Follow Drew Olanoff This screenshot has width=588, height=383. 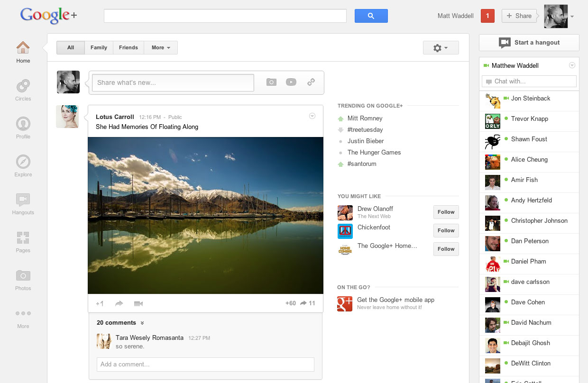coord(446,212)
